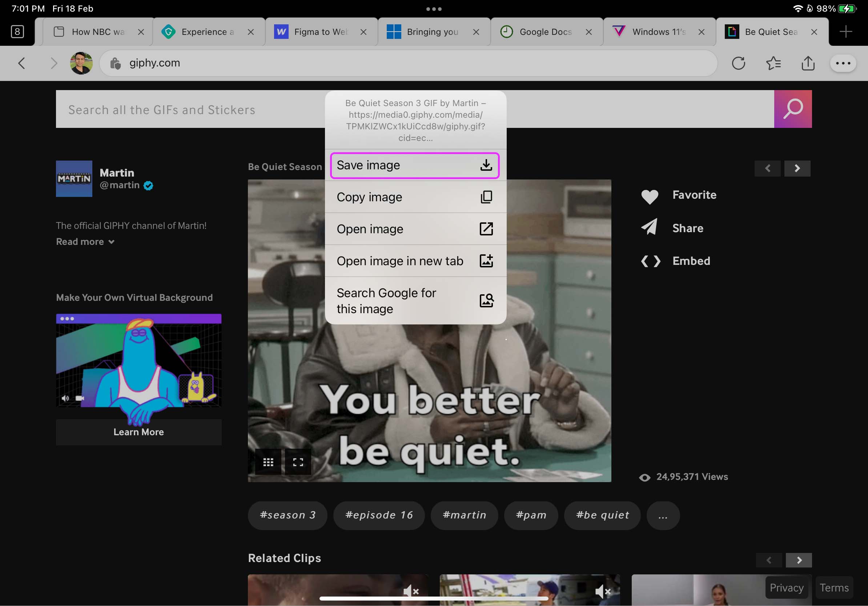This screenshot has height=606, width=868.
Task: Close the Be Quiet Sea tab
Action: pos(814,32)
